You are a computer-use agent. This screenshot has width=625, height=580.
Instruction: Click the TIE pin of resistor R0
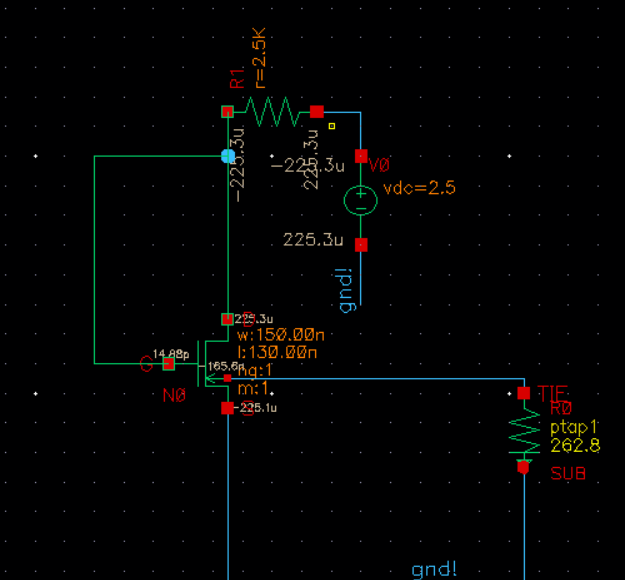[x=524, y=393]
